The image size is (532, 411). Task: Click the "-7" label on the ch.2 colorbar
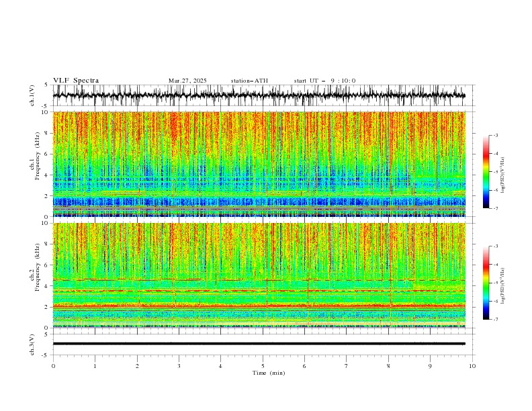pos(496,319)
